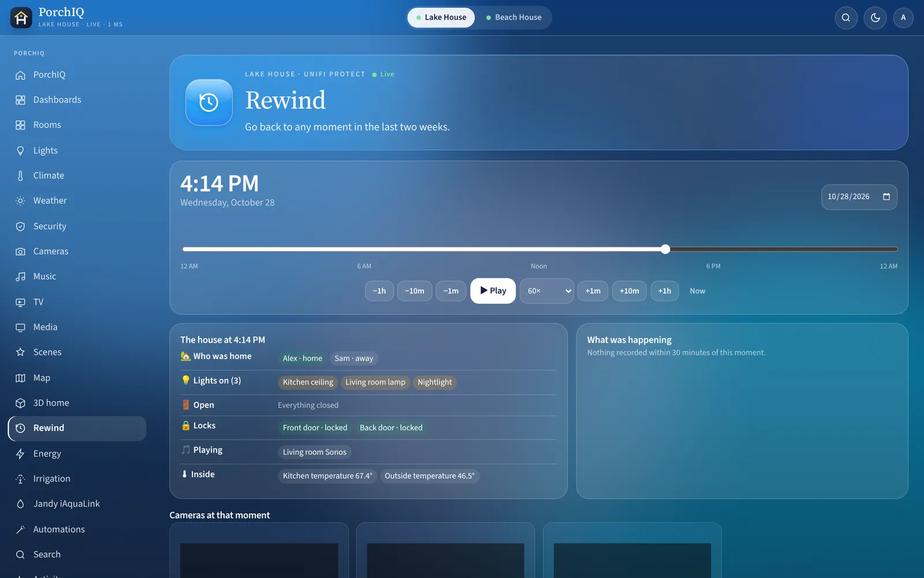Click the Cameras camera icon
This screenshot has width=924, height=578.
[20, 251]
